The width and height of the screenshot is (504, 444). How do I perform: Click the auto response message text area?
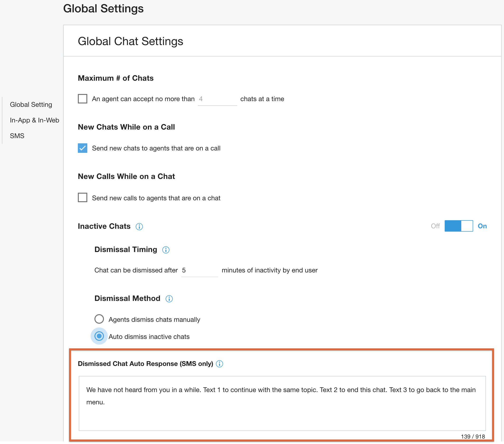coord(282,403)
